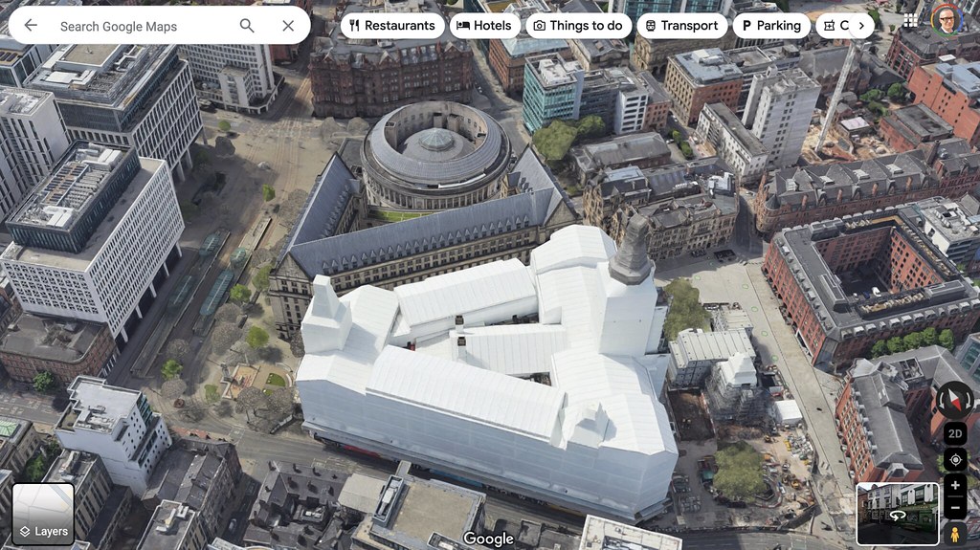Toggle the map to 2D view
The width and height of the screenshot is (980, 550).
coord(955,433)
